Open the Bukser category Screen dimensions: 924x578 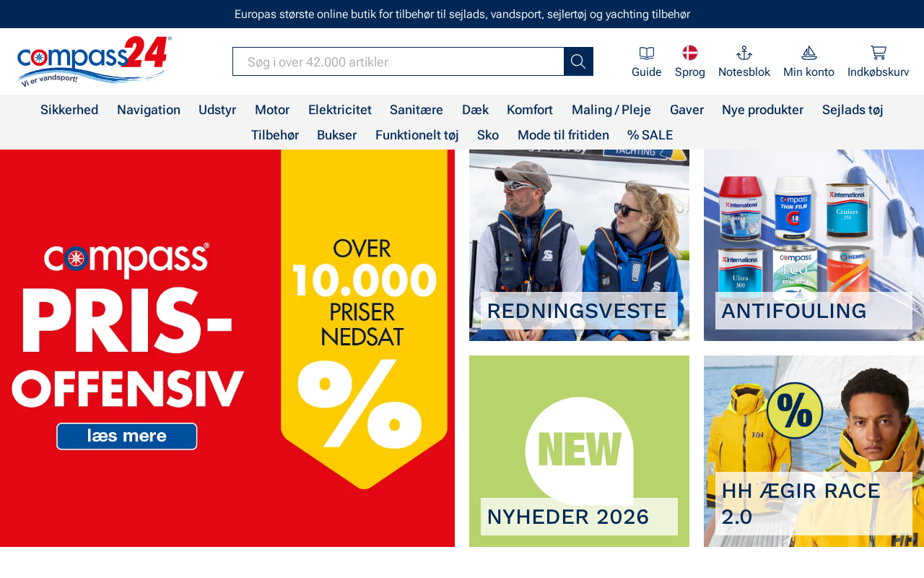(x=336, y=135)
